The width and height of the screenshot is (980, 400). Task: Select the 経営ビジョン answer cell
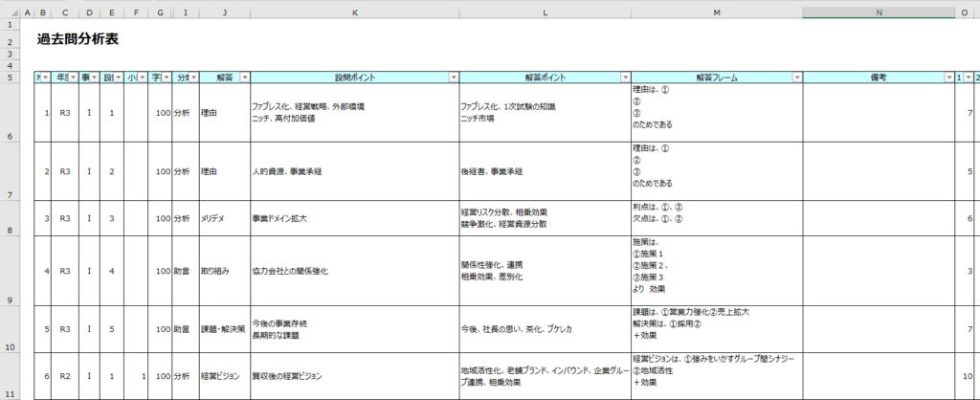[225, 376]
